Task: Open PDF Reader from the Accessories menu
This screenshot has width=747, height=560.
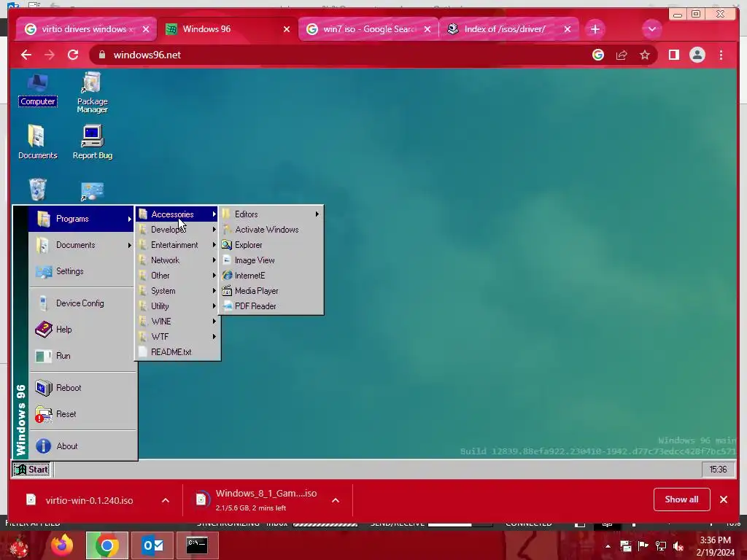Action: point(271,306)
